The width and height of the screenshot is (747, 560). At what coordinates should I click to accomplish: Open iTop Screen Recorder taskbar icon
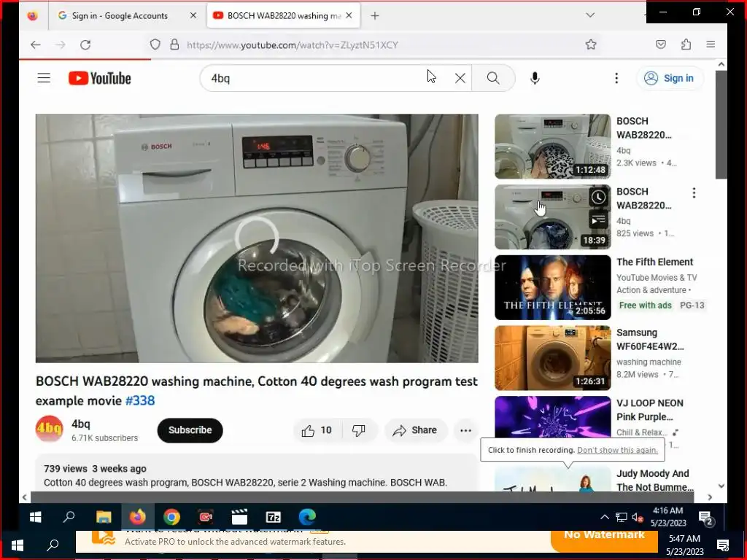(205, 517)
